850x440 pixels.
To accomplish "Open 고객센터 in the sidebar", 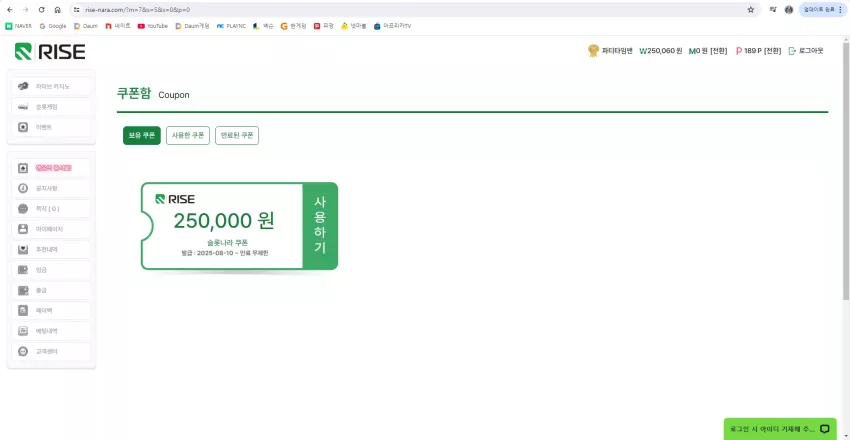I will click(x=51, y=352).
